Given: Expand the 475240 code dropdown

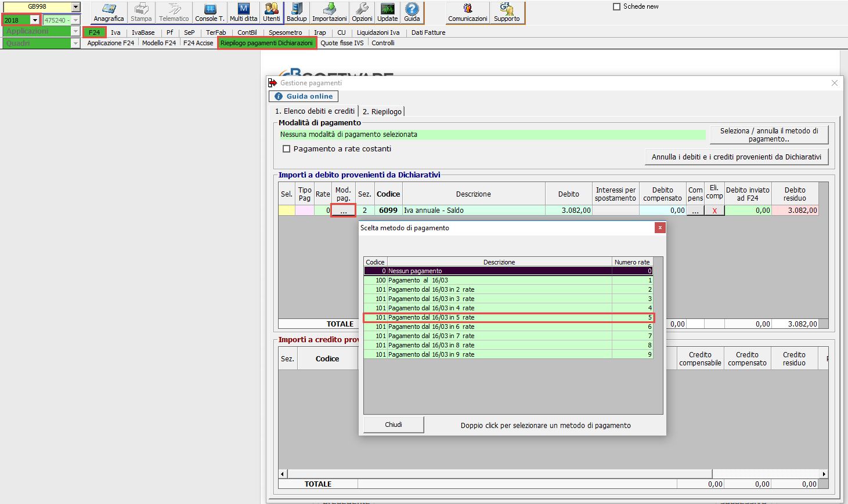Looking at the screenshot, I should [x=76, y=20].
